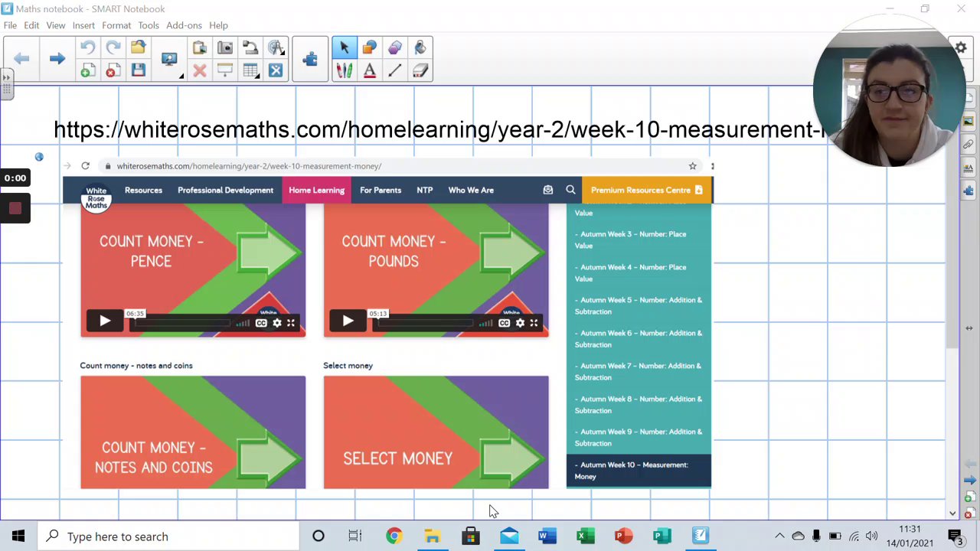Open the Insert menu

point(83,25)
